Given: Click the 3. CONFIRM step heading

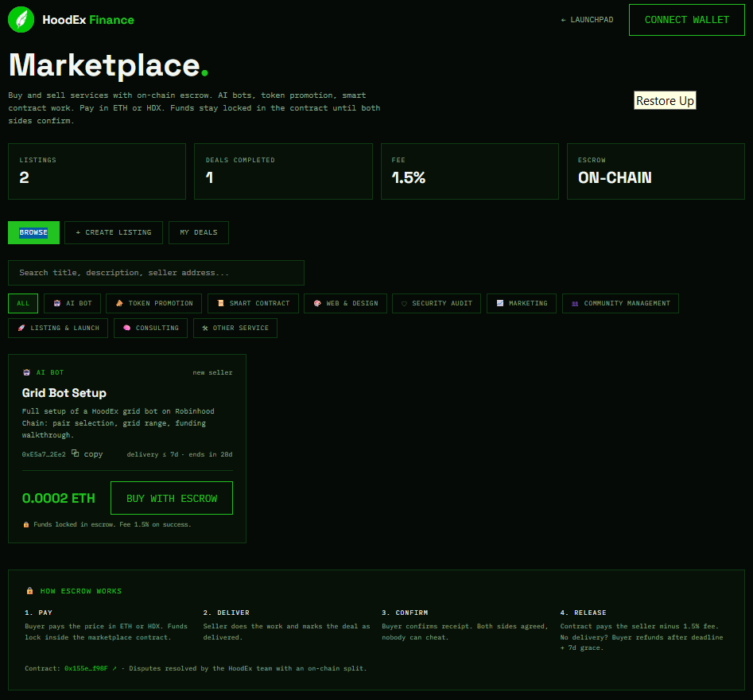Looking at the screenshot, I should [405, 612].
